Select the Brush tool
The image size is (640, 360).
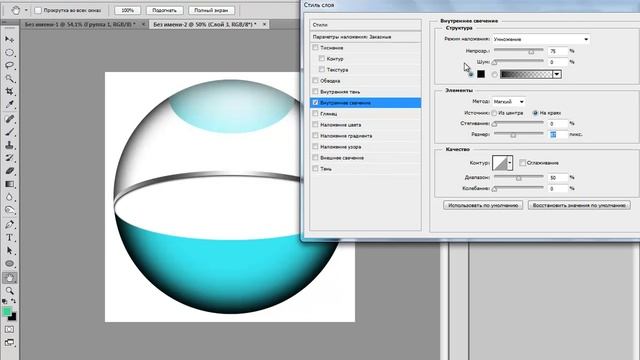pos(9,132)
